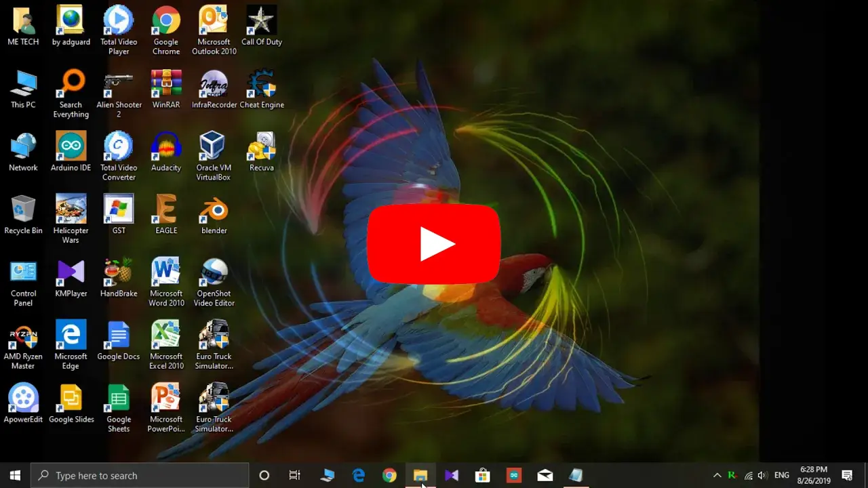Open the Mail app on the taskbar
Screen dimensions: 868x488
point(545,475)
